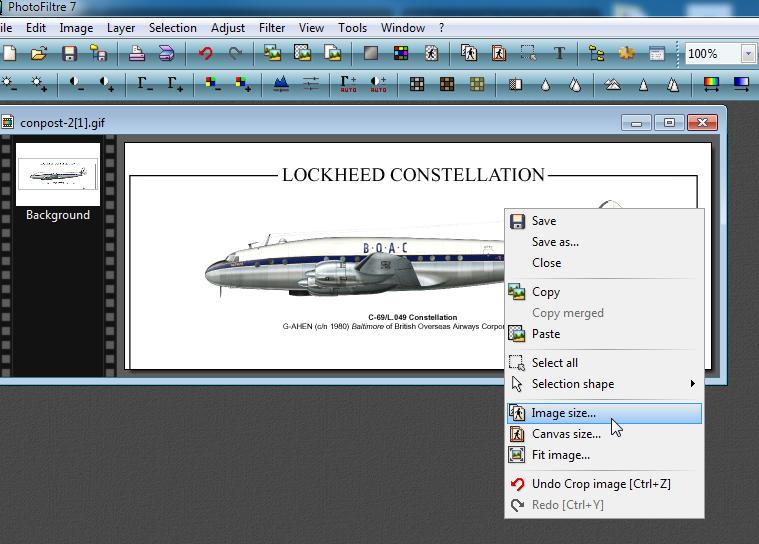The image size is (759, 544).
Task: Open the Histogram icon
Action: click(281, 84)
